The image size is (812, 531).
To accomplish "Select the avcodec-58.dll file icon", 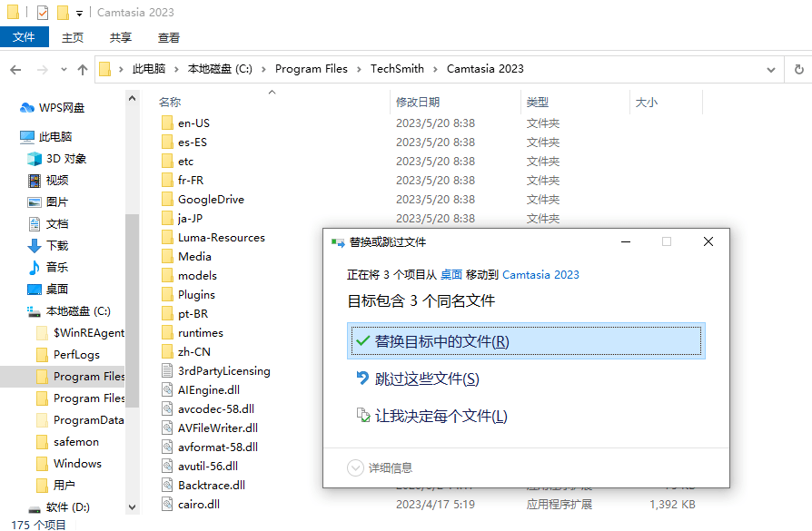I will point(167,408).
